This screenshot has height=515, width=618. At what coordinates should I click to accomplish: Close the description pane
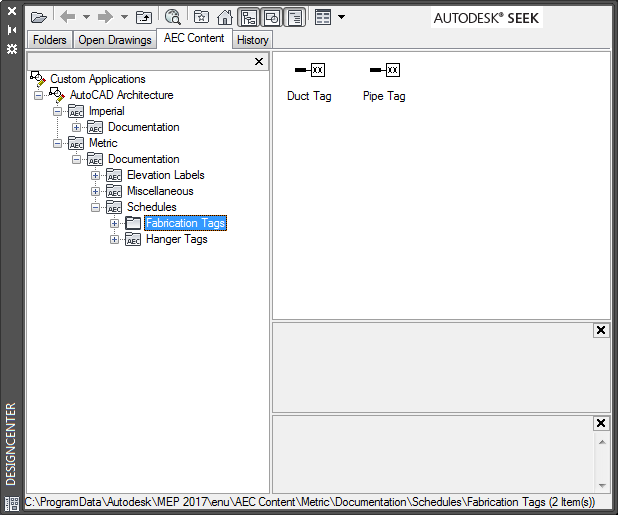[x=601, y=423]
